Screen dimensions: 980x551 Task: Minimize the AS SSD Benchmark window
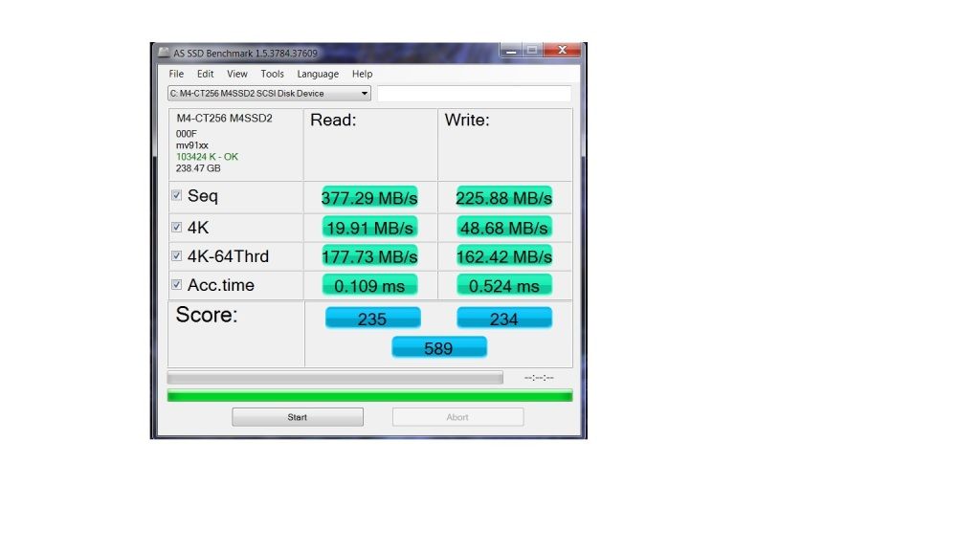(511, 50)
